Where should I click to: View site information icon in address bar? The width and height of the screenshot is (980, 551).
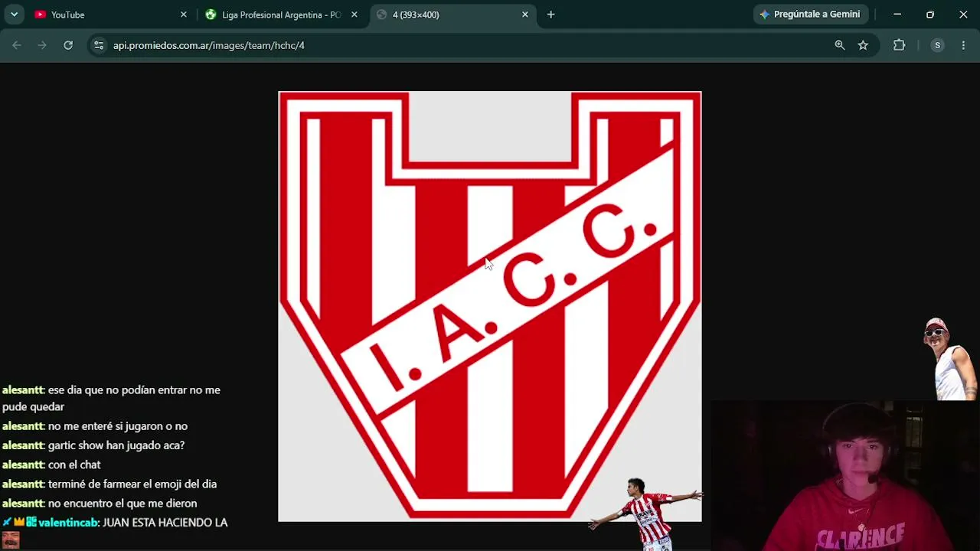click(x=98, y=45)
